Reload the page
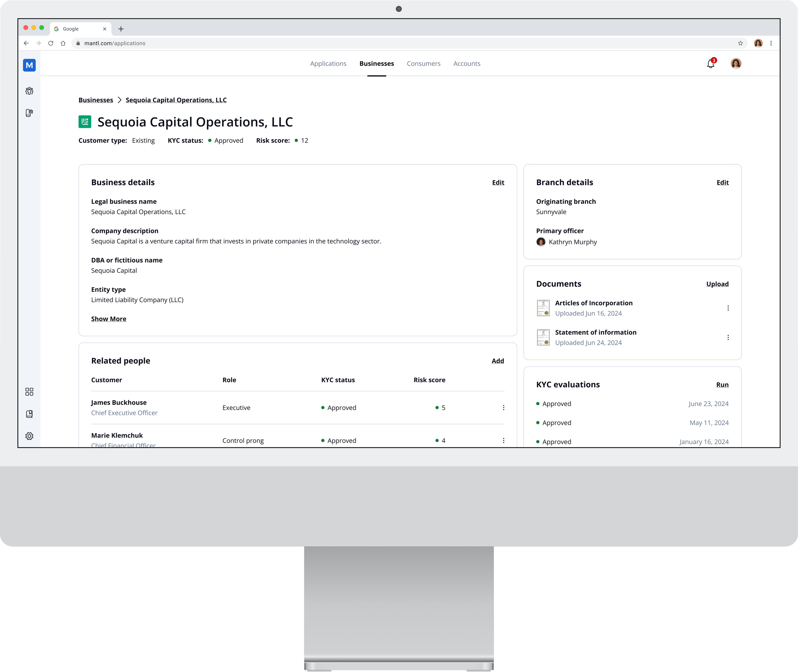 (x=51, y=43)
